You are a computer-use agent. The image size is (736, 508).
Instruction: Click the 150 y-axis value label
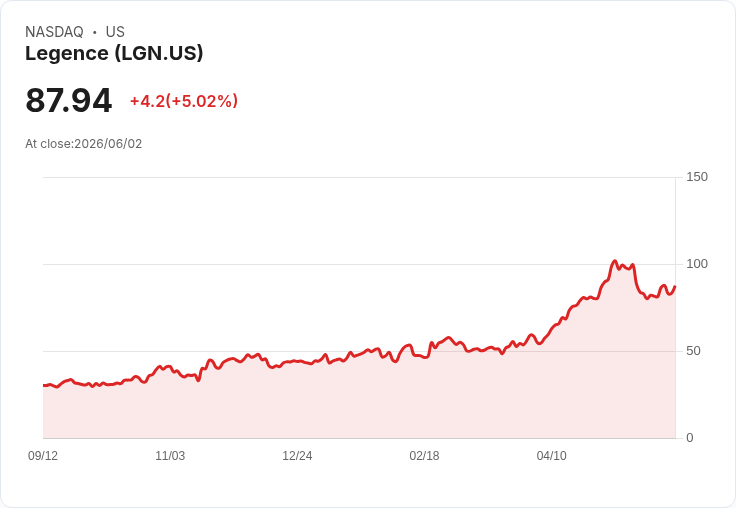[697, 177]
